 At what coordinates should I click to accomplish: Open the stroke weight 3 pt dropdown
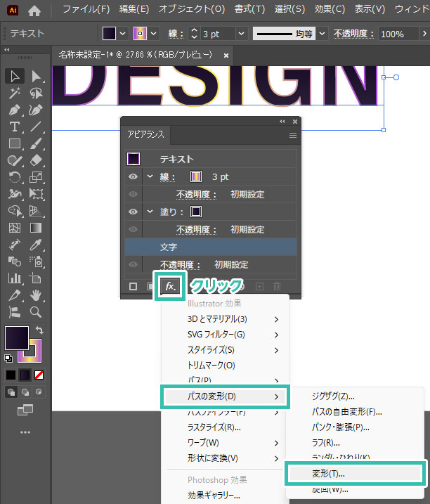point(241,34)
